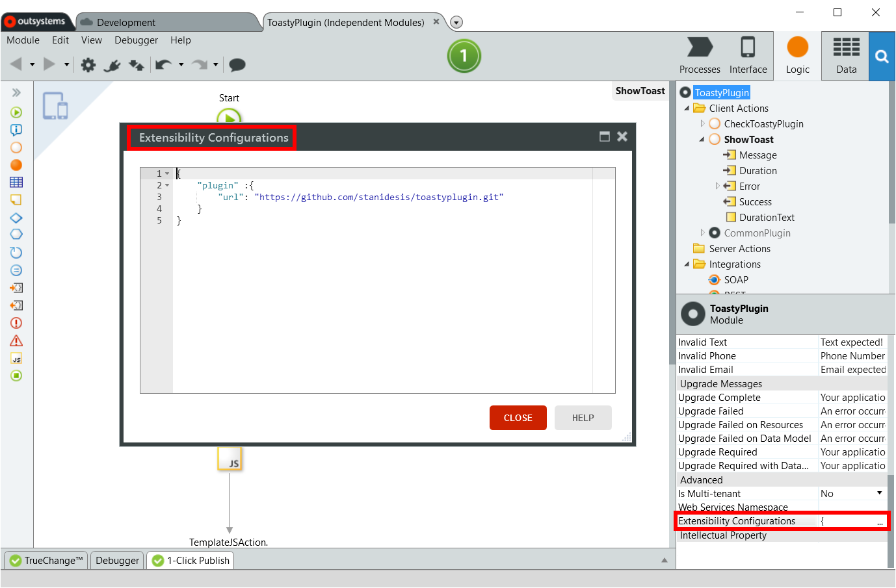Click the HELP button in dialog

tap(583, 418)
